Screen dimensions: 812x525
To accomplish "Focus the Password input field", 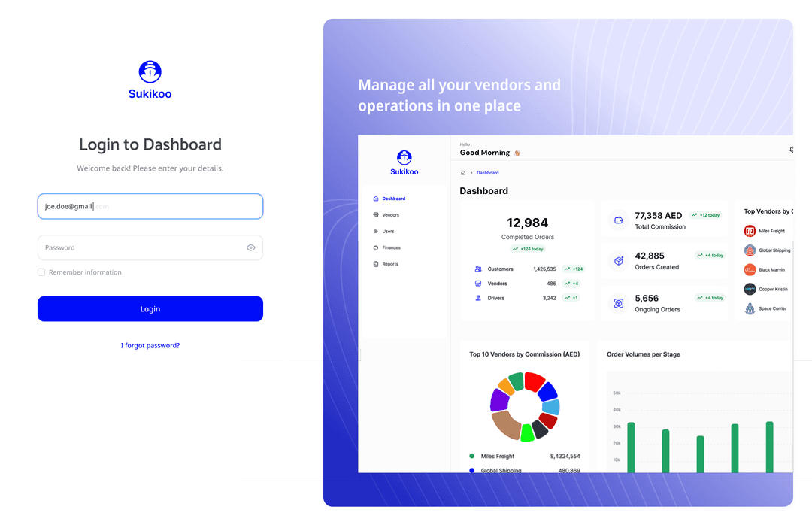I will [x=139, y=247].
